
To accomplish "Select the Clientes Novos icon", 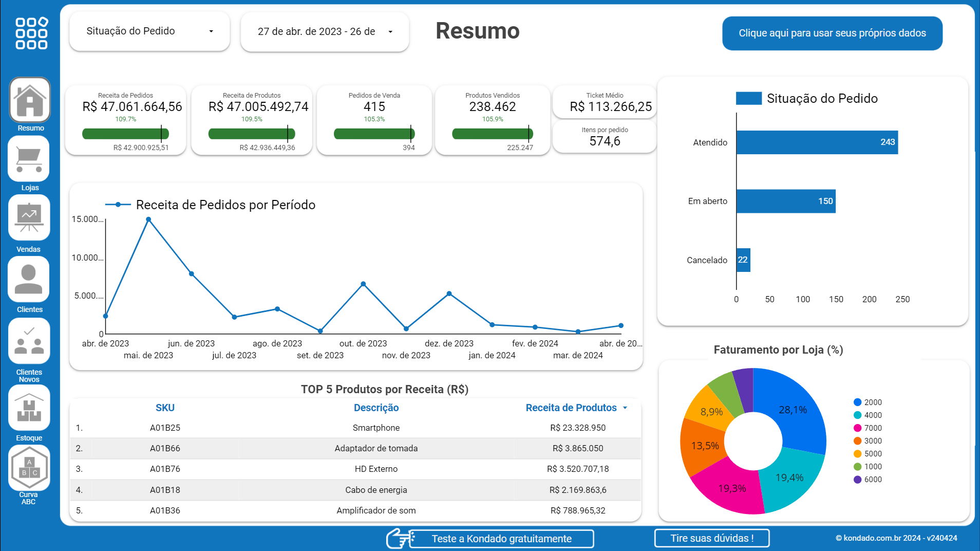I will (29, 341).
